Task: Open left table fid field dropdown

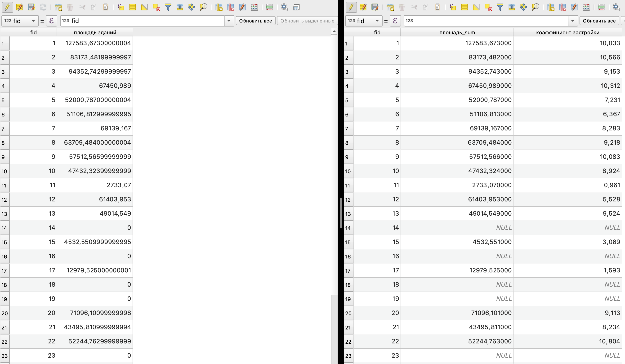Action: pos(33,21)
